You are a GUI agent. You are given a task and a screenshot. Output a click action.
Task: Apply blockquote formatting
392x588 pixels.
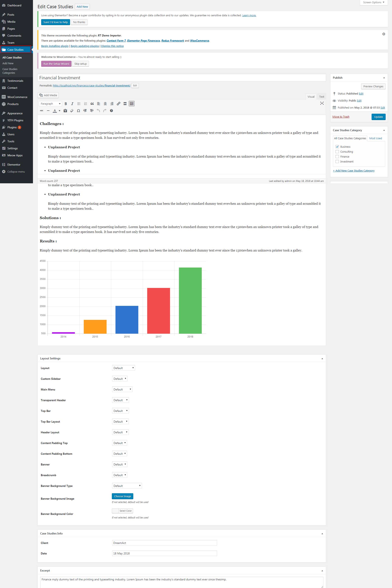(92, 104)
